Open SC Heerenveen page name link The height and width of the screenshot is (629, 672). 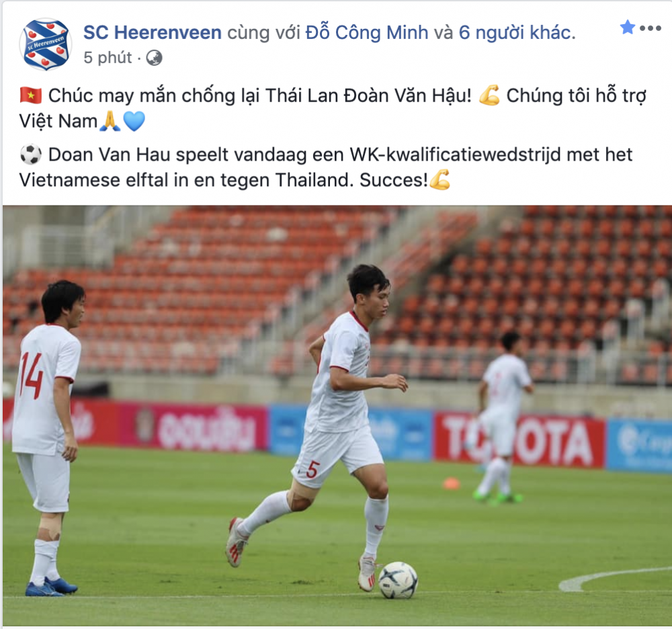[152, 32]
